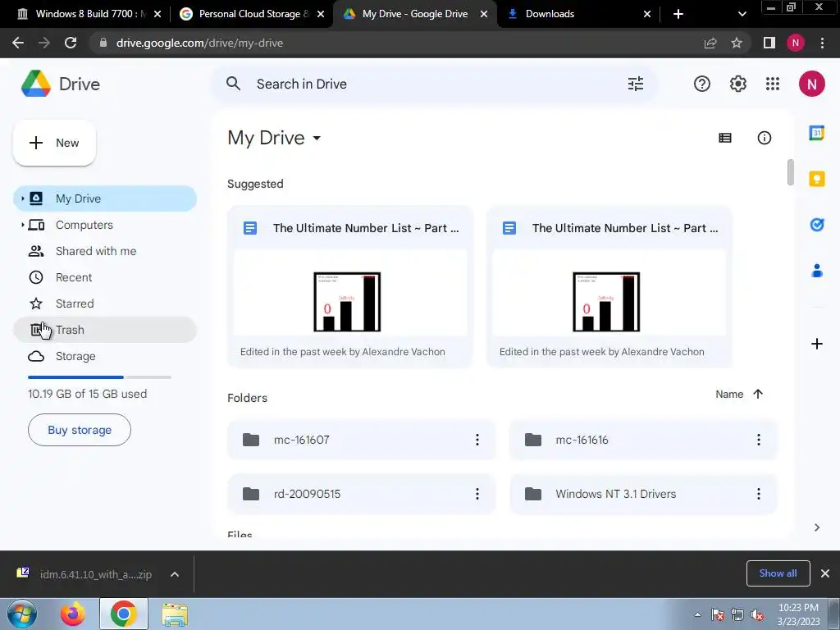Viewport: 840px width, 630px height.
Task: Open the mc-161607 folder
Action: point(361,440)
